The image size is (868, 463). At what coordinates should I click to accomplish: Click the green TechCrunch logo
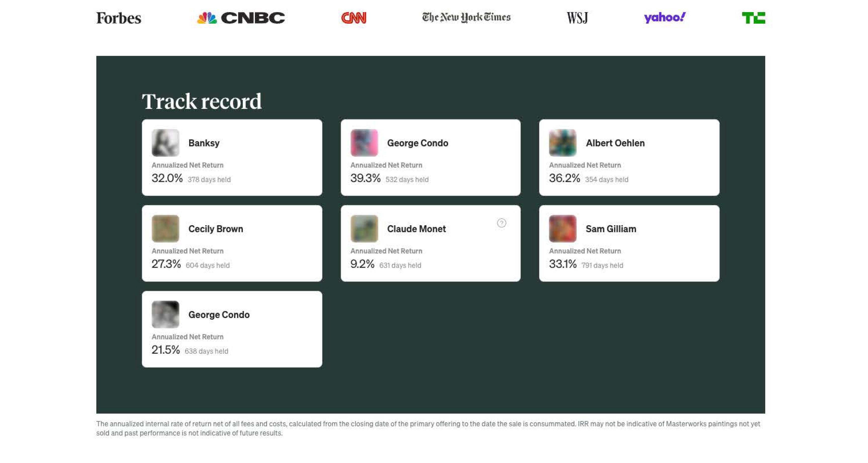(753, 18)
